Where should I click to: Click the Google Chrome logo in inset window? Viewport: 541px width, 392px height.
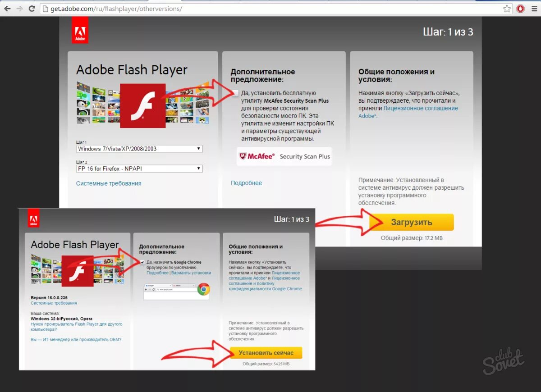203,289
